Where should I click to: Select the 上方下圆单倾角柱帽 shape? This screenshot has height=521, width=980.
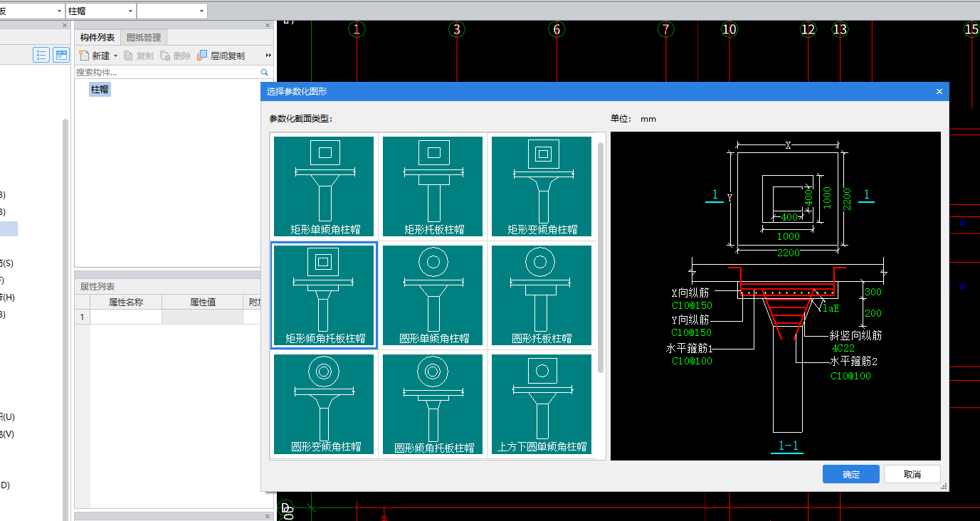point(542,404)
